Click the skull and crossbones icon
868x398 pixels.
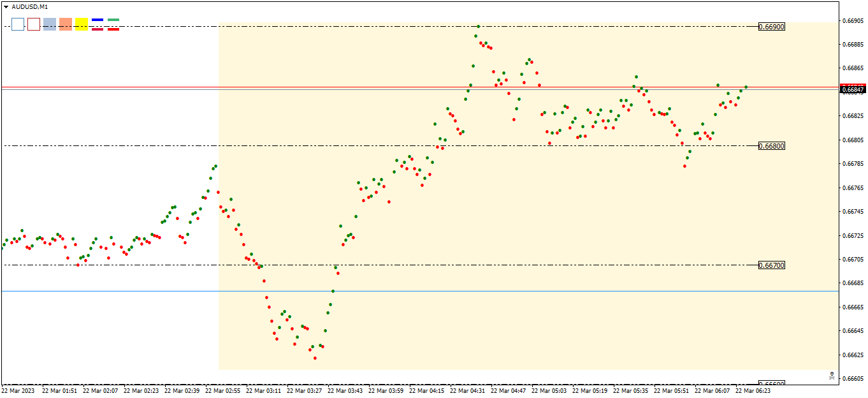(832, 376)
